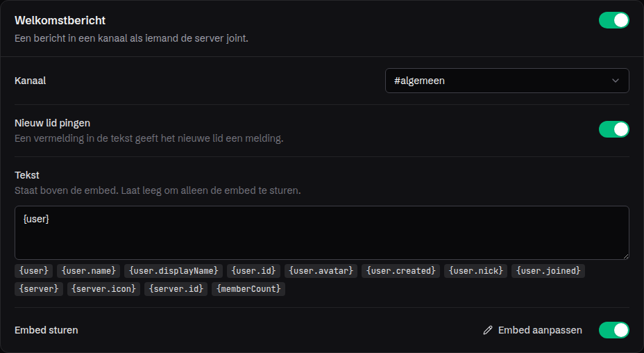Choose the {user.joined} placeholder
This screenshot has width=644, height=353.
click(548, 271)
